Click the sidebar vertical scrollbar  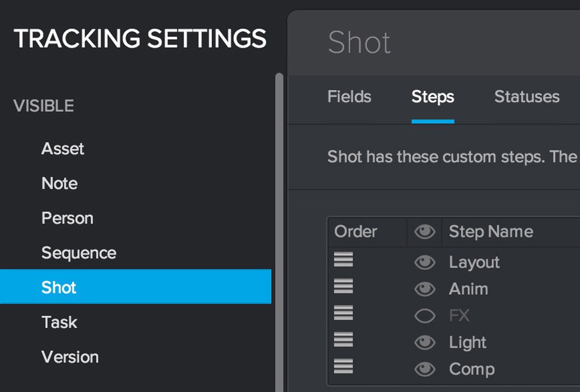[x=279, y=232]
